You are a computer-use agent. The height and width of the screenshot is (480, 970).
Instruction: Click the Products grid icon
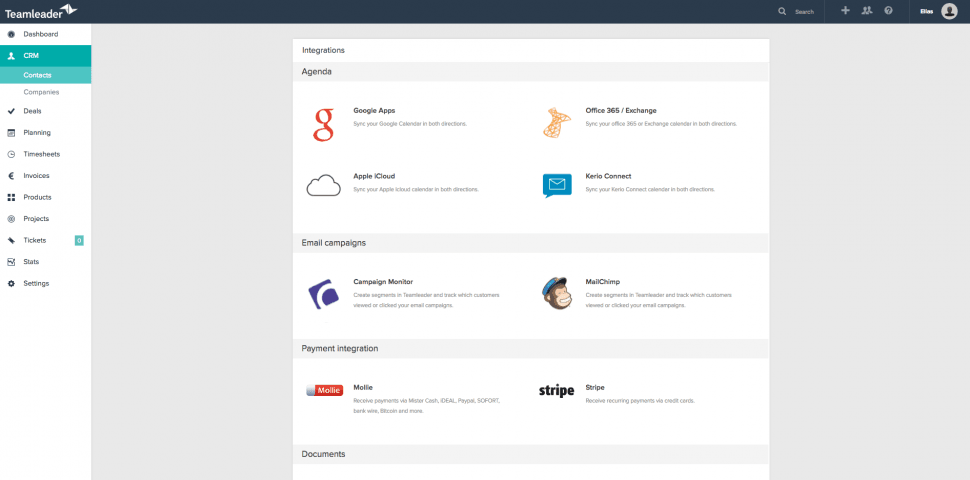point(11,197)
